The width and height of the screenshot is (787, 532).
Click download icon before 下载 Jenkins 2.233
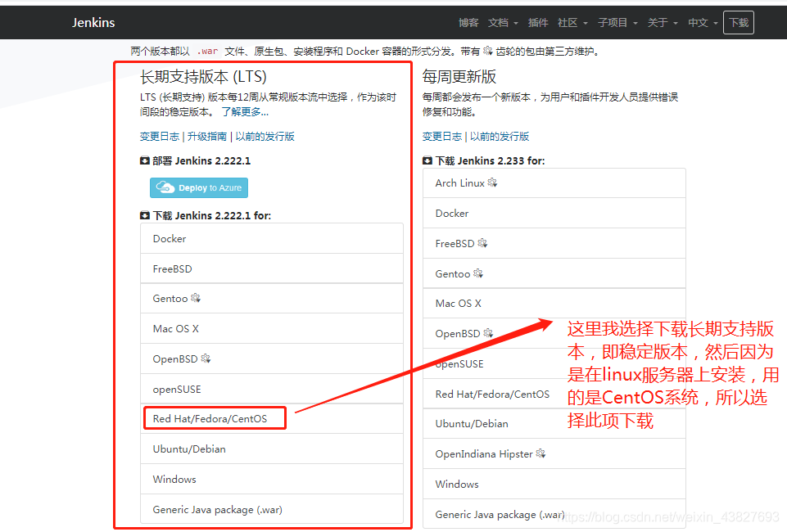click(x=427, y=160)
